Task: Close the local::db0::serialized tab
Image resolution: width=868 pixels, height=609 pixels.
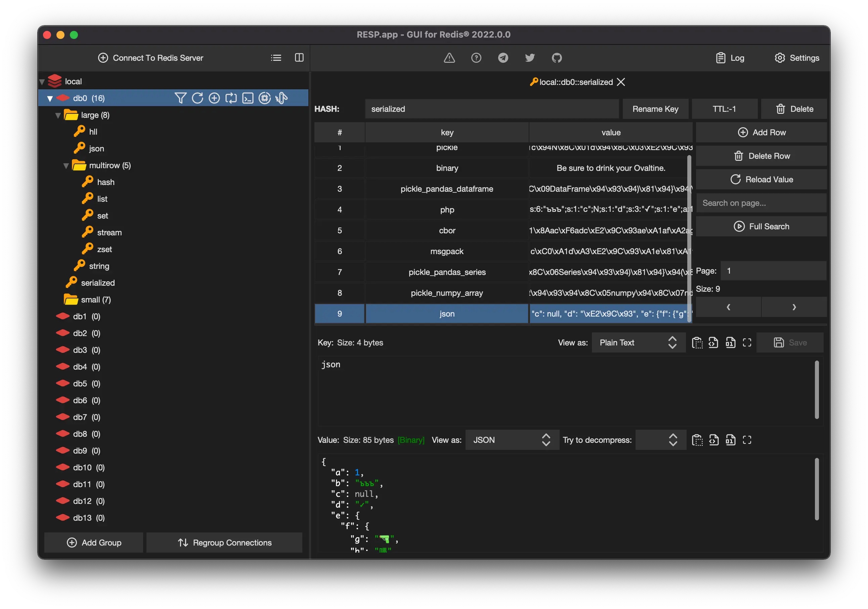Action: coord(621,82)
